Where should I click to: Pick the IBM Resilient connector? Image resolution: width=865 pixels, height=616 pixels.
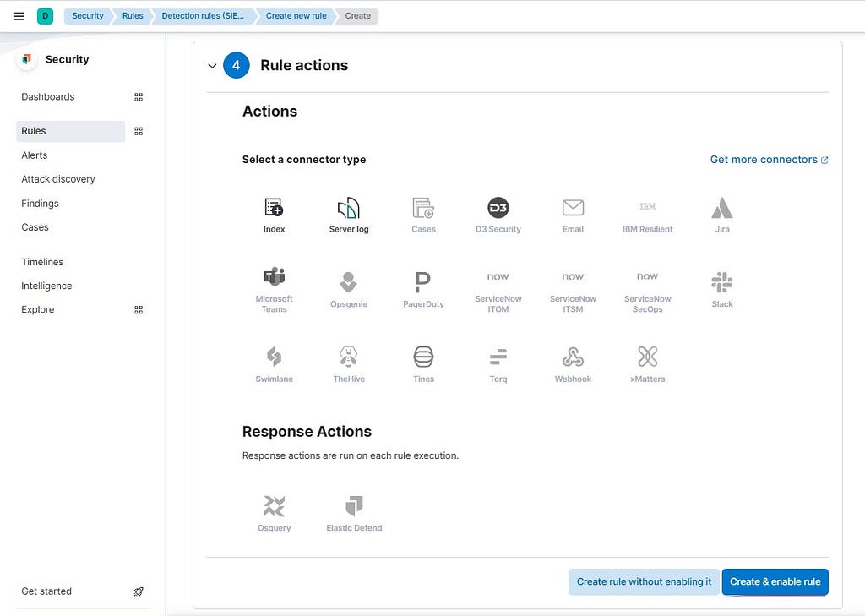pos(648,215)
